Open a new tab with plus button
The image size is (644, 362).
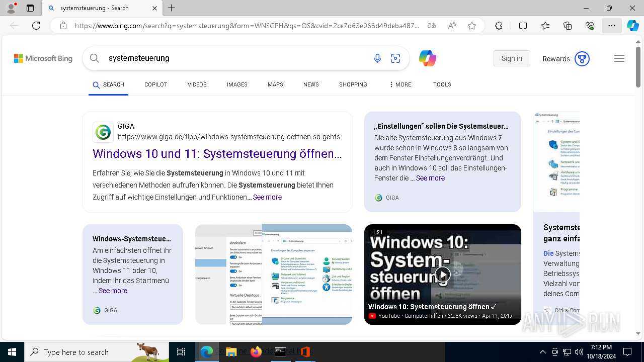(172, 8)
